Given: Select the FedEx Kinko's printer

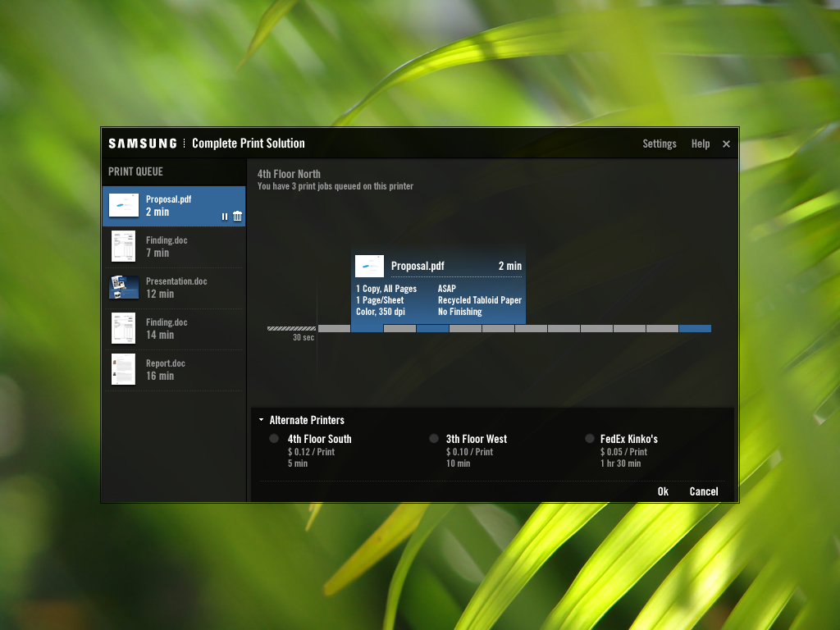Looking at the screenshot, I should tap(590, 438).
